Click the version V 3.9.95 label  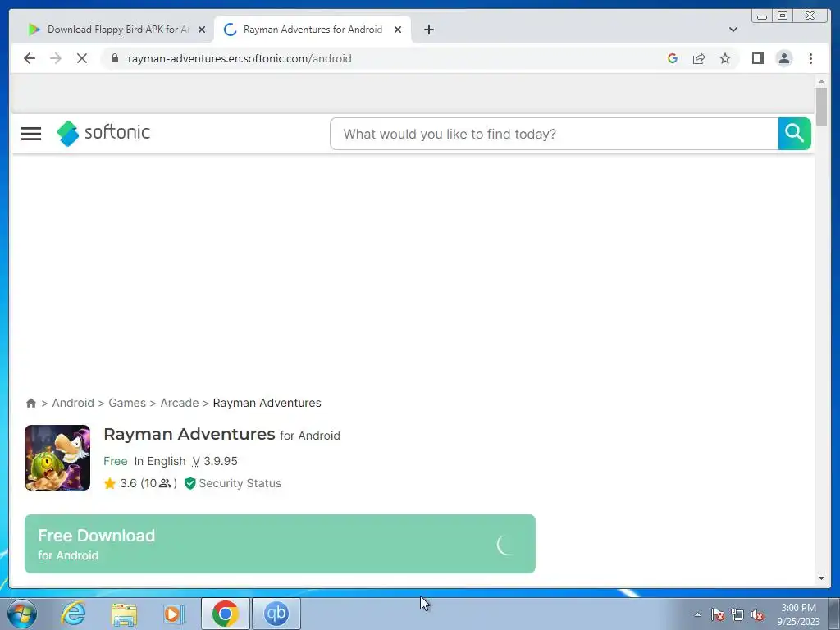tap(215, 461)
